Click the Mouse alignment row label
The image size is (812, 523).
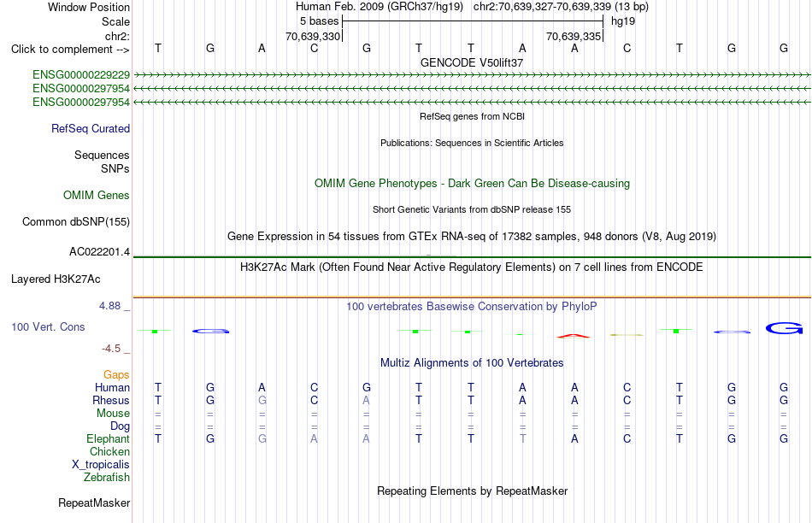(114, 414)
